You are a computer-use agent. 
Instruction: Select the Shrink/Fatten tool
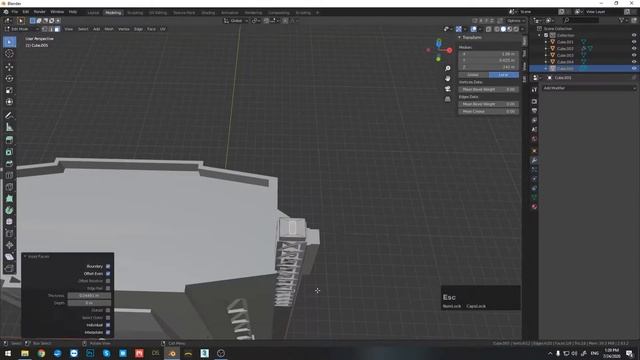9,245
